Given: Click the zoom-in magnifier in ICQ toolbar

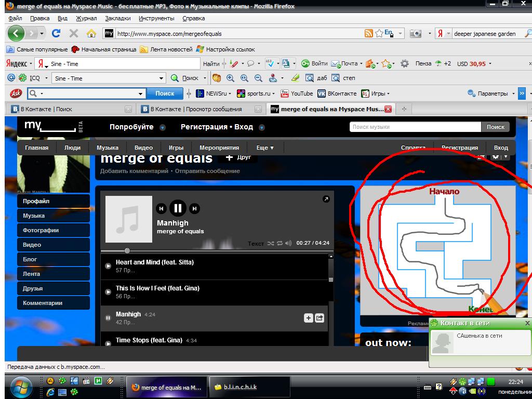Looking at the screenshot, I should coord(230,78).
